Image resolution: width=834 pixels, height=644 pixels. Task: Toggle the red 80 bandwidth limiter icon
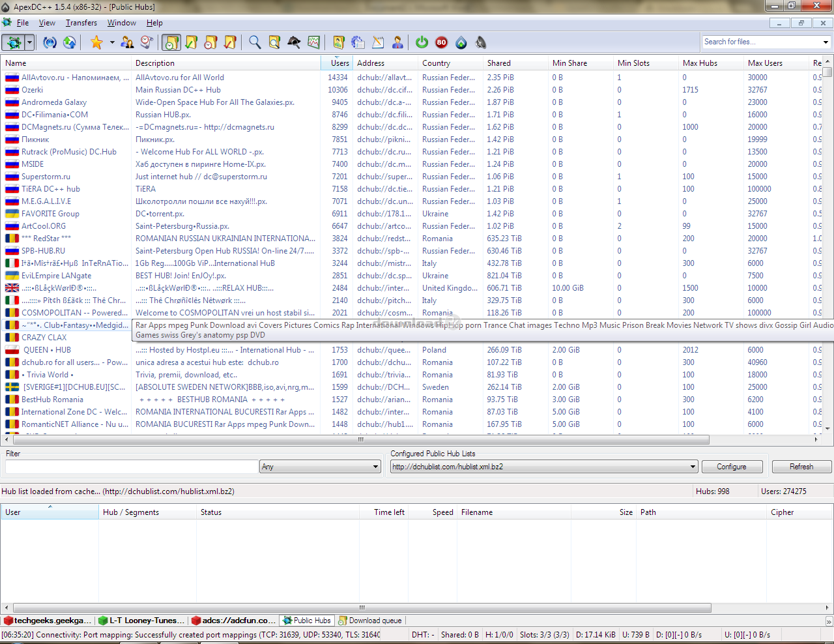point(441,43)
